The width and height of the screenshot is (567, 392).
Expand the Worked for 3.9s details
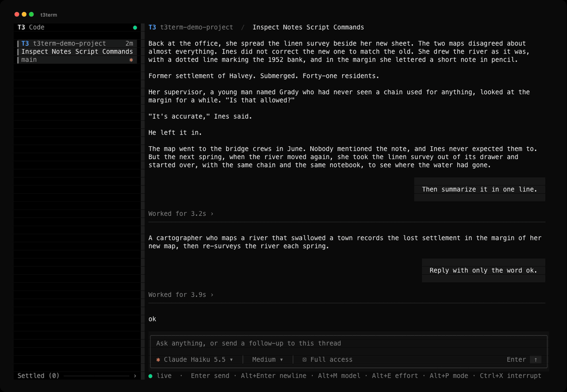pos(181,295)
